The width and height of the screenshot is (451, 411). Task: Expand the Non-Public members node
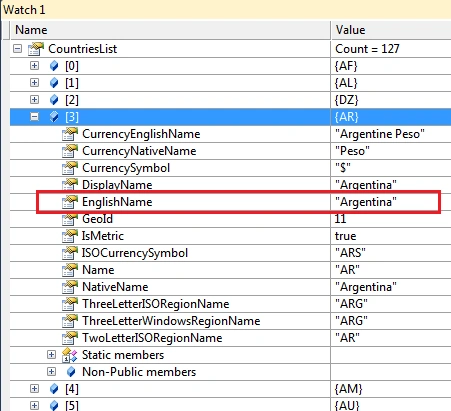click(x=51, y=372)
